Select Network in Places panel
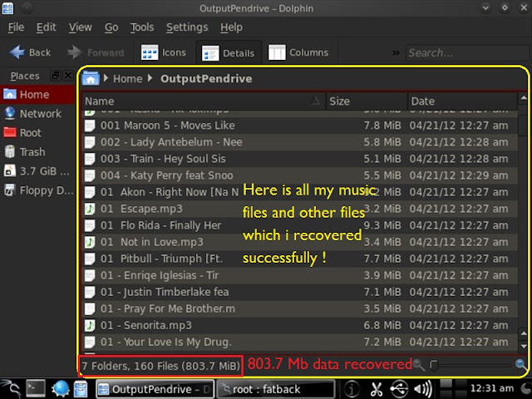This screenshot has width=532, height=399. coord(37,113)
